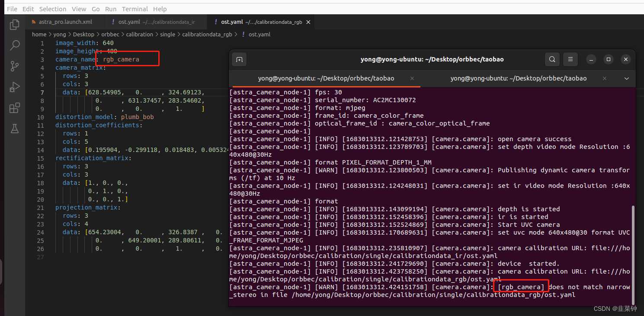Open the Run menu
This screenshot has height=316, width=644.
111,9
